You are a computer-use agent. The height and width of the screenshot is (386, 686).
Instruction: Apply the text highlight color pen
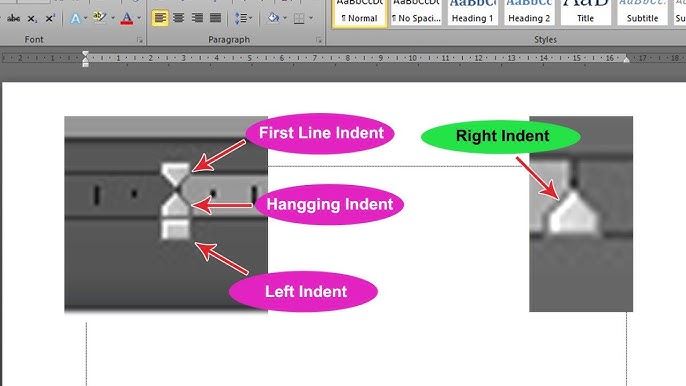(x=100, y=18)
